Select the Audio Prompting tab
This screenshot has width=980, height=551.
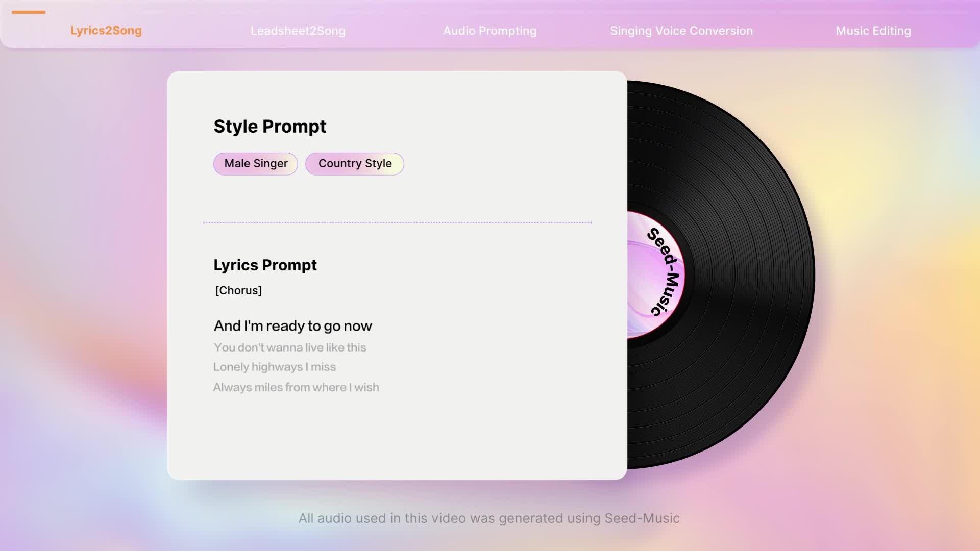[x=489, y=31]
